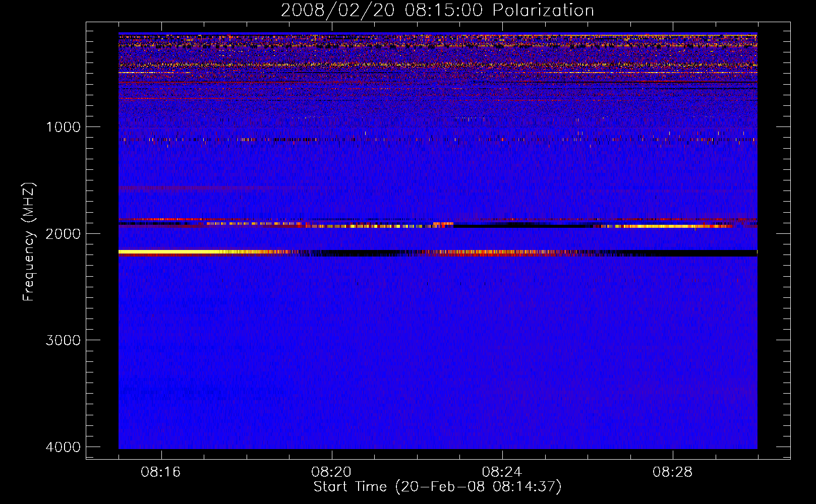
Task: Click the '08:28' time axis label
Action: pos(672,472)
